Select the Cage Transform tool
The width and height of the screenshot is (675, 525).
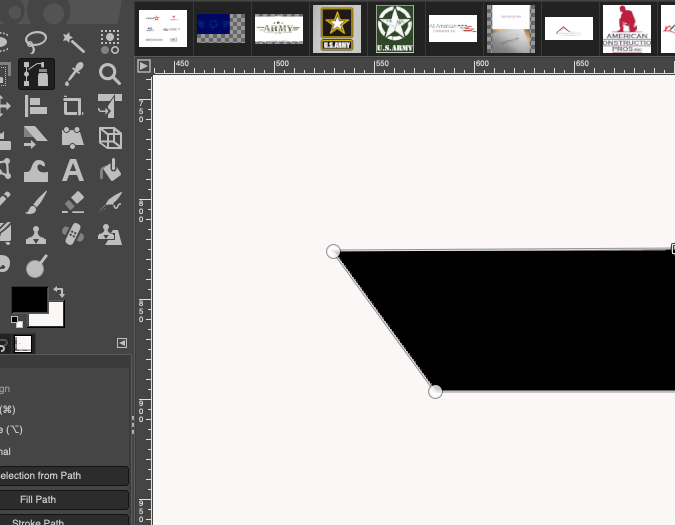pyautogui.click(x=5, y=169)
